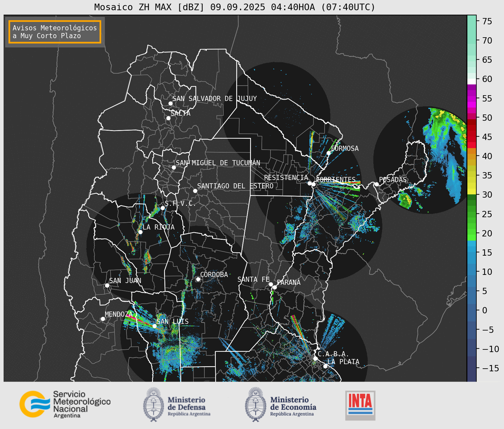Image resolution: width=504 pixels, height=429 pixels.
Task: Click the 'CÓRDOBA' map label
Action: 214,275
